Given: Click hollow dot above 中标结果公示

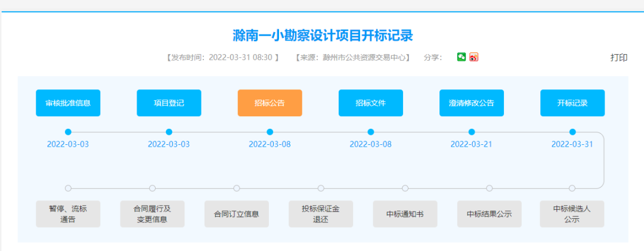Looking at the screenshot, I should pos(489,188).
